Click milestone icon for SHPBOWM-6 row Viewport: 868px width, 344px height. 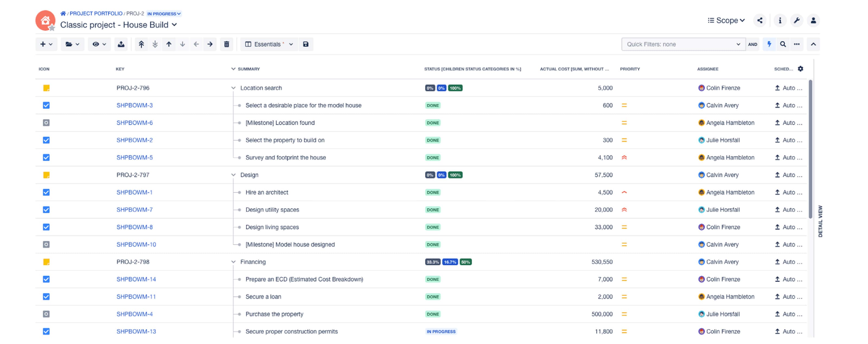click(46, 123)
